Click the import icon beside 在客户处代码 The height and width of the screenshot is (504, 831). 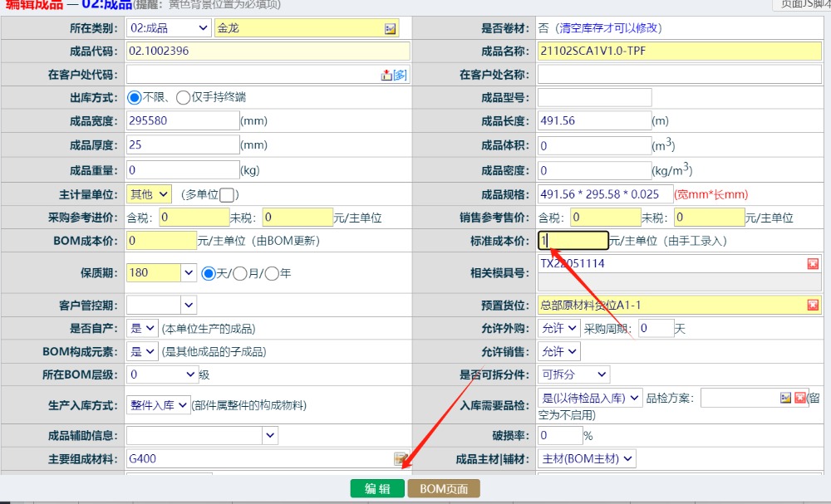[386, 75]
